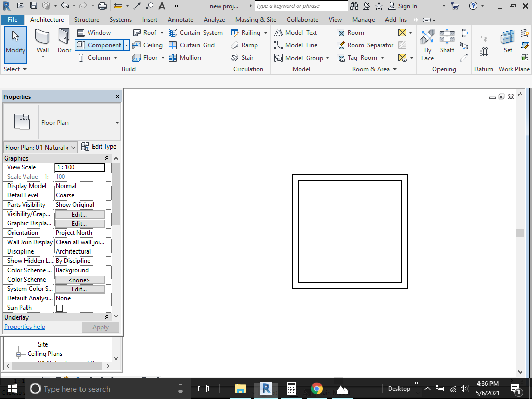Click Edit for System Color Schemes

pos(79,289)
